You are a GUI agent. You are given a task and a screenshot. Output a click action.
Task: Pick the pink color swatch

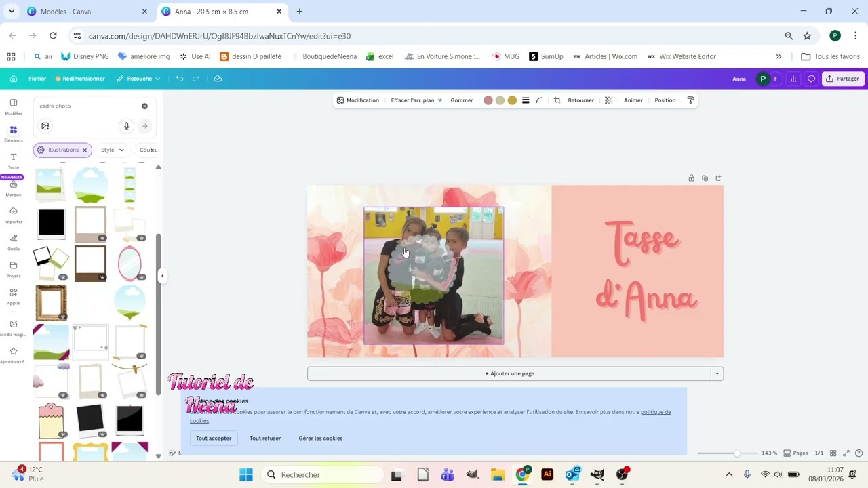coord(488,100)
